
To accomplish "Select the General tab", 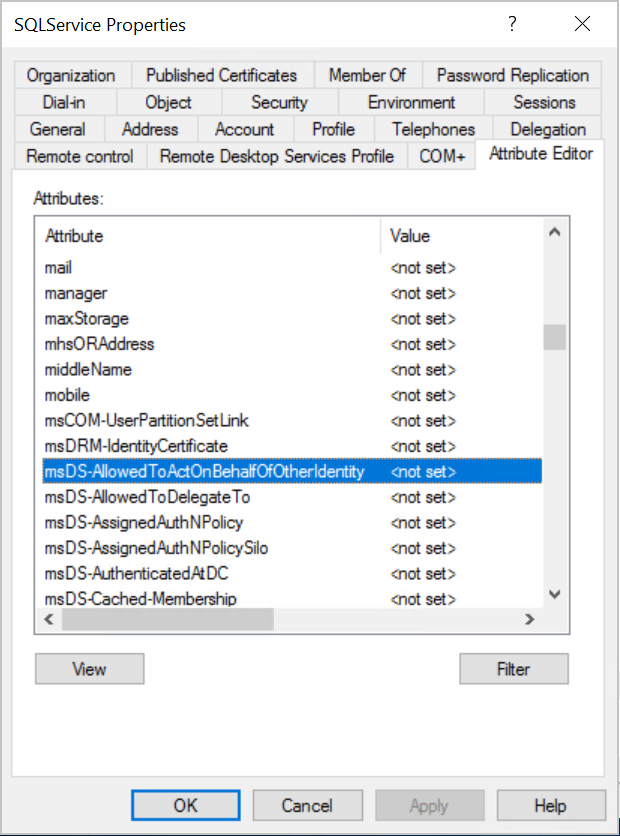I will tap(57, 128).
